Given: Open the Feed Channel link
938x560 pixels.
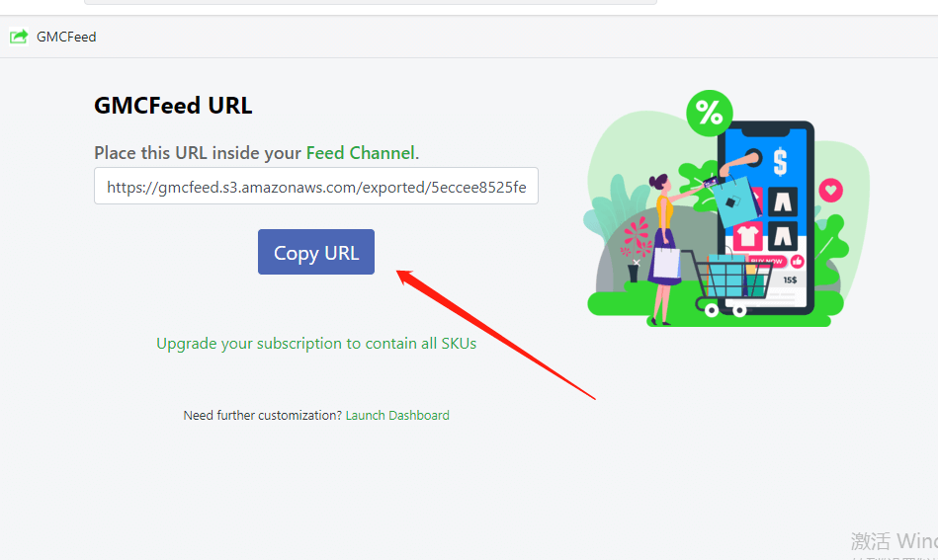Looking at the screenshot, I should click(x=360, y=153).
